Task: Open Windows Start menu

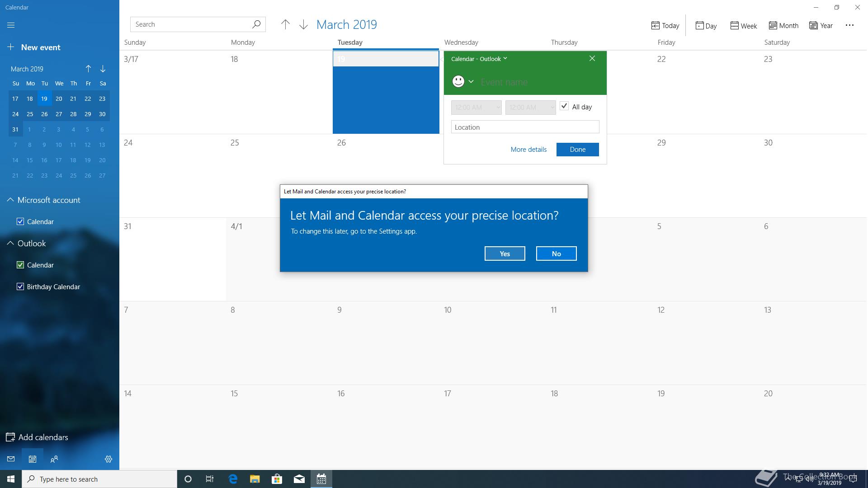Action: pos(11,479)
